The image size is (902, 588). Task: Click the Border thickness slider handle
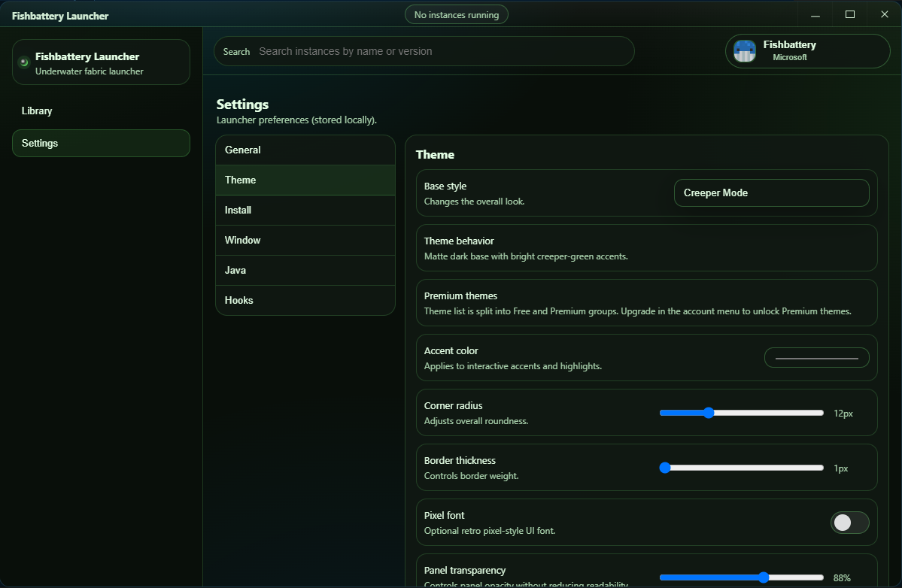point(665,467)
